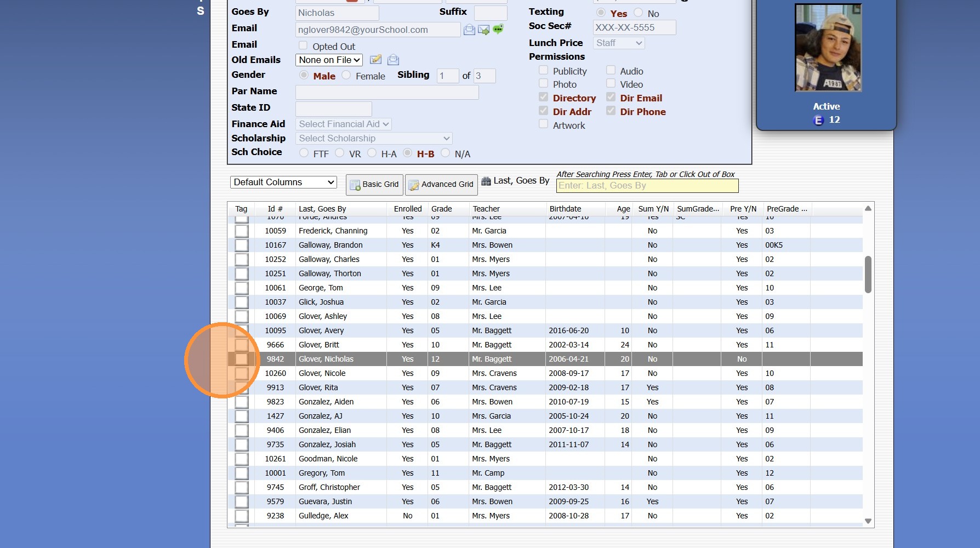The image size is (980, 548).
Task: Choose N/A school choice option
Action: [x=445, y=153]
